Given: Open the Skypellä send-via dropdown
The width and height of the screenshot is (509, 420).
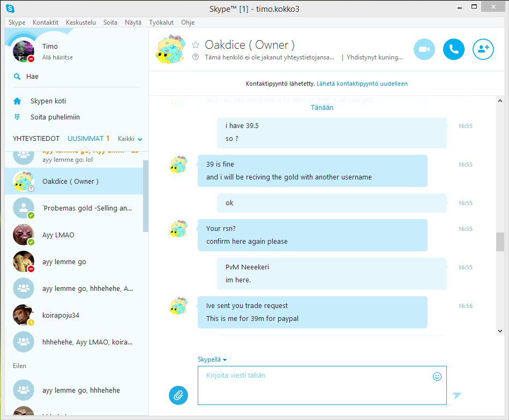Looking at the screenshot, I should click(x=212, y=359).
